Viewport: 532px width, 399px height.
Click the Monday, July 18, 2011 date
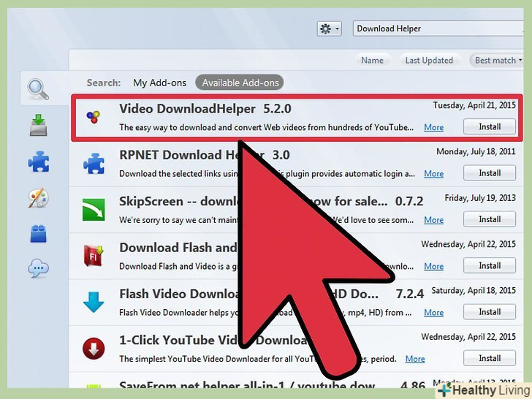[476, 151]
